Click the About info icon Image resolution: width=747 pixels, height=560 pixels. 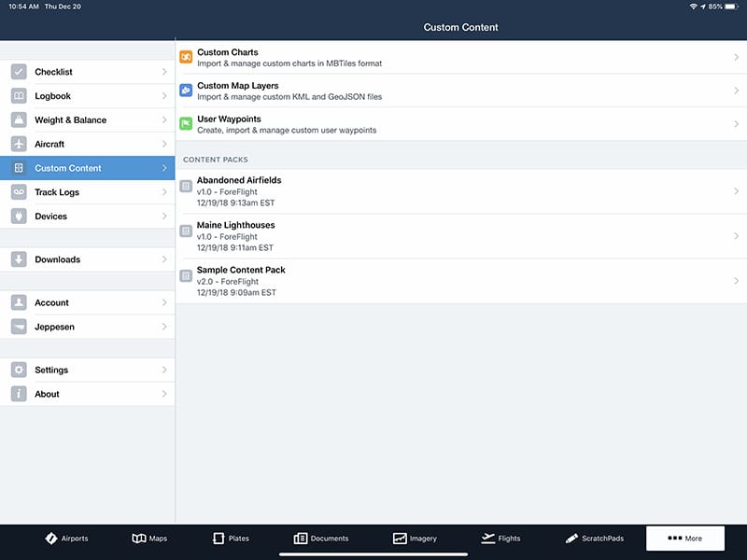tap(19, 394)
